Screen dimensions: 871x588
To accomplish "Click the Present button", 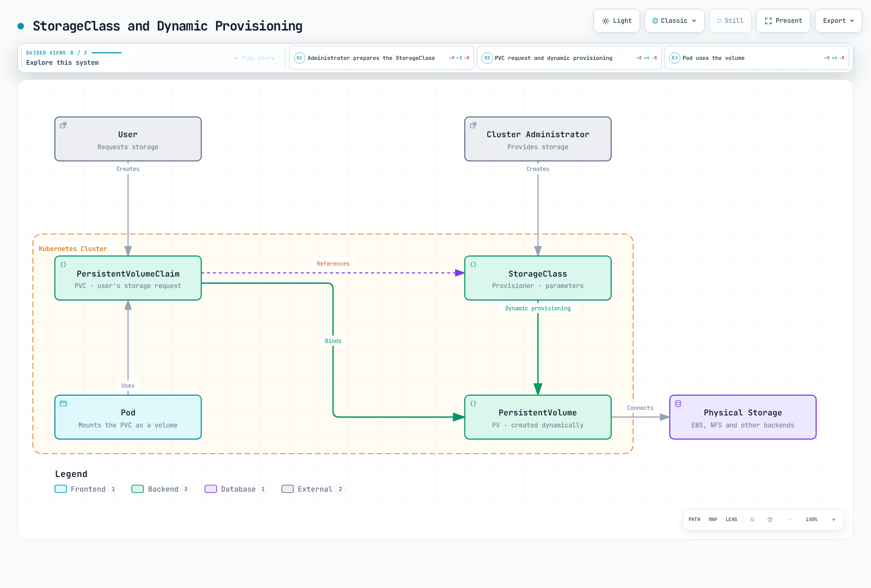I will [783, 21].
